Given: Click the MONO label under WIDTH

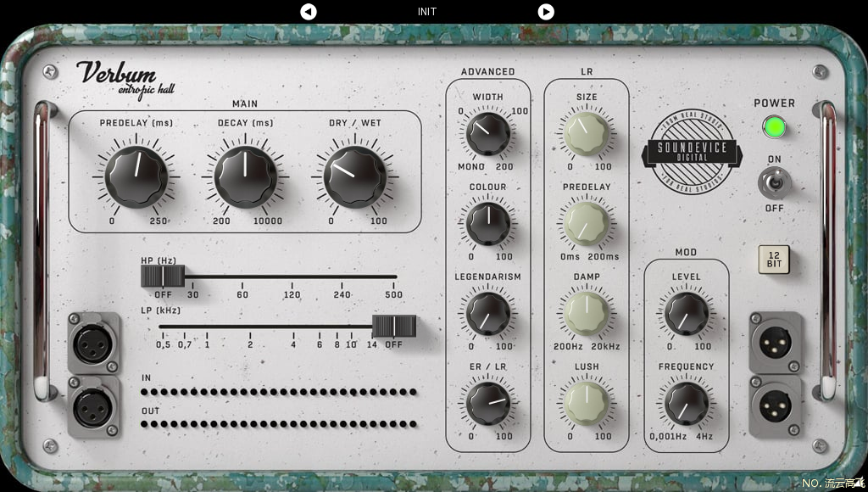Looking at the screenshot, I should 471,167.
